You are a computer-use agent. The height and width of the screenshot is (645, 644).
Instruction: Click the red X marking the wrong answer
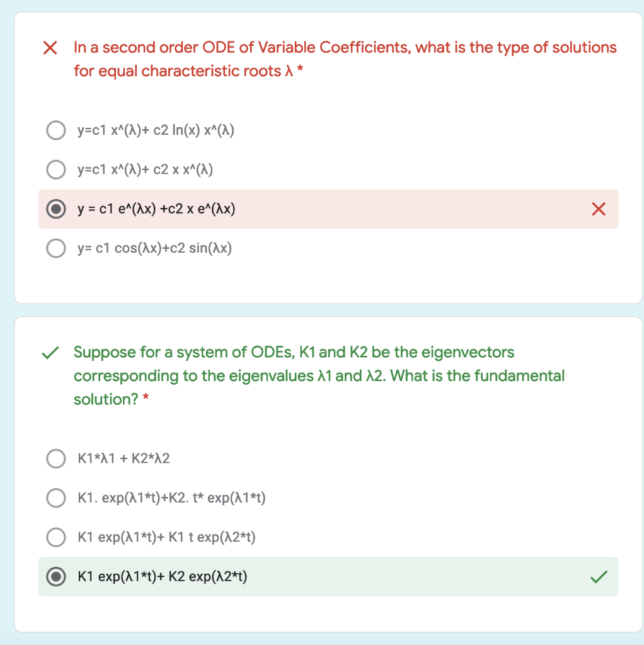tap(599, 209)
